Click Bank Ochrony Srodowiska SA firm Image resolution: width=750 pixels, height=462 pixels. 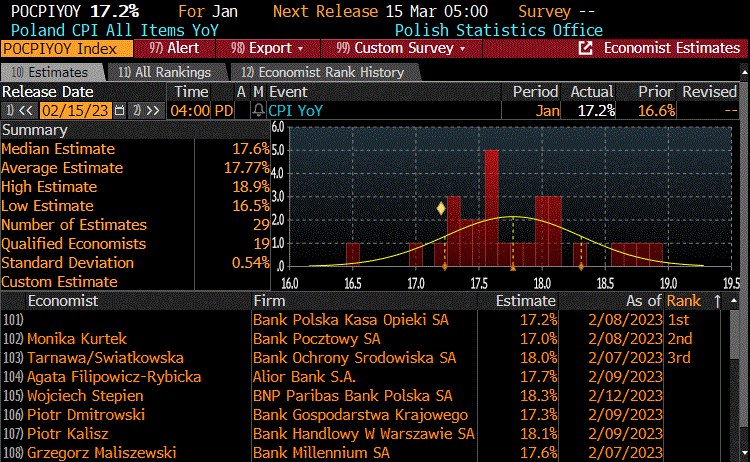[354, 358]
